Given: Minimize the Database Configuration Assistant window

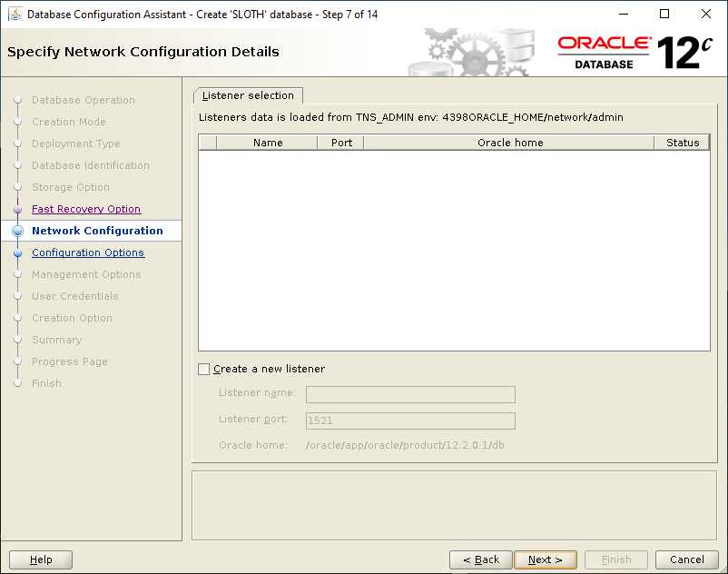Looking at the screenshot, I should tap(624, 14).
